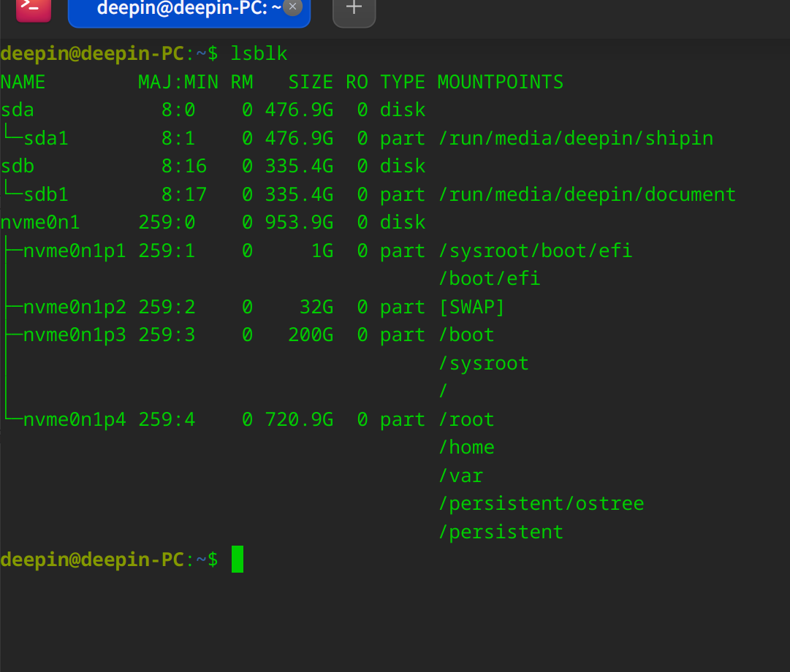Click the typed lsblk command

pyautogui.click(x=259, y=53)
